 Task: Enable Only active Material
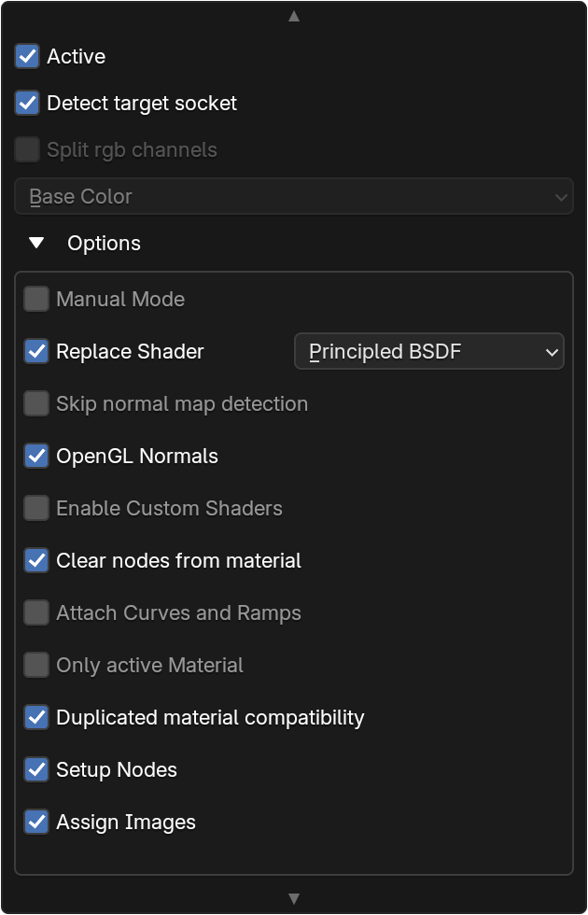tap(36, 665)
